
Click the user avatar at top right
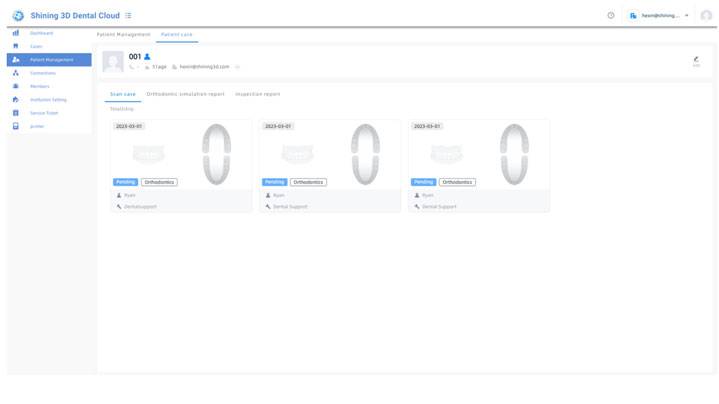706,16
